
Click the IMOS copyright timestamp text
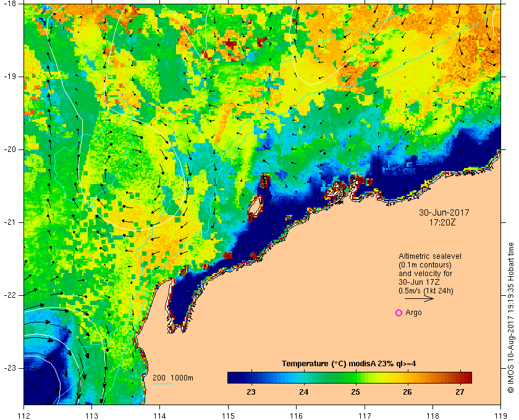[511, 317]
